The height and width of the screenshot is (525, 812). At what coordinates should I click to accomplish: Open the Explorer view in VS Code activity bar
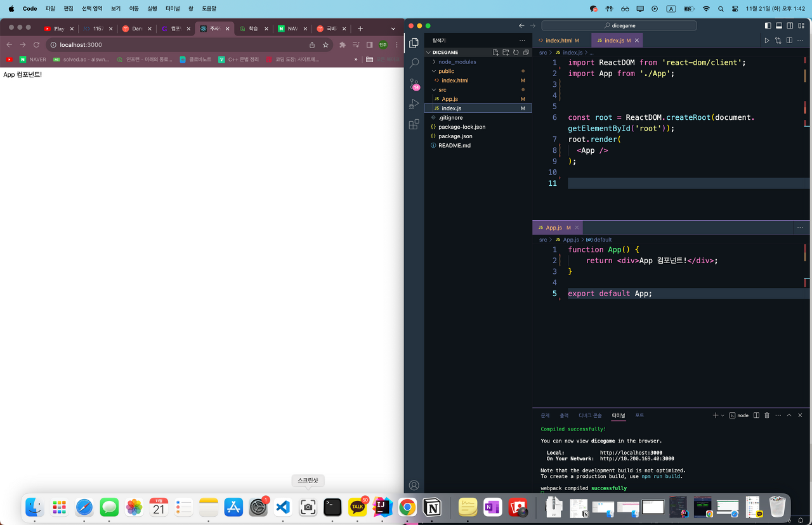[x=414, y=43]
